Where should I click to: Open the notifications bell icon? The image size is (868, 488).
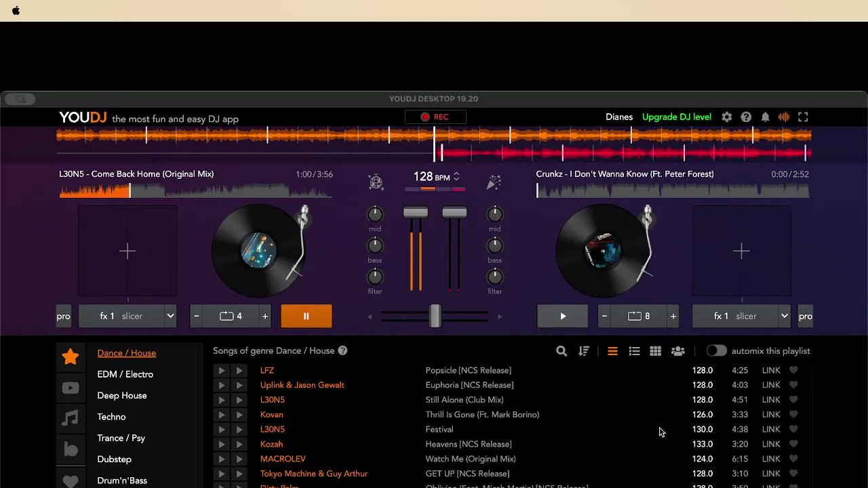click(765, 117)
